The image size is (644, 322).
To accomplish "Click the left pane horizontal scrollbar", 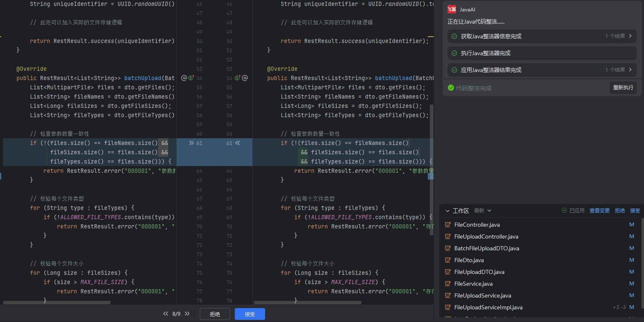I will (56, 303).
